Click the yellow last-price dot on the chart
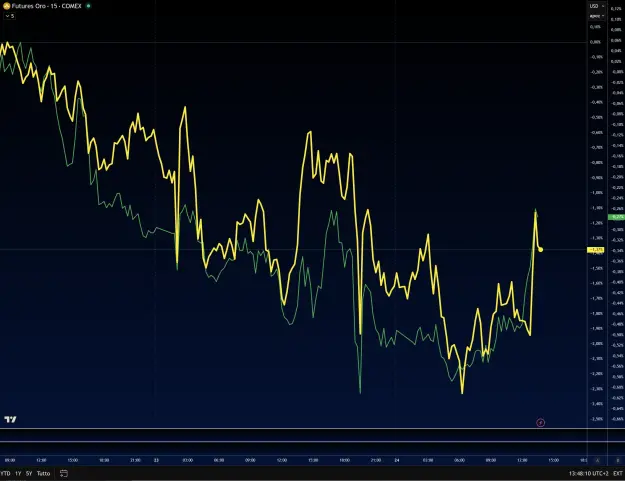 pyautogui.click(x=541, y=250)
